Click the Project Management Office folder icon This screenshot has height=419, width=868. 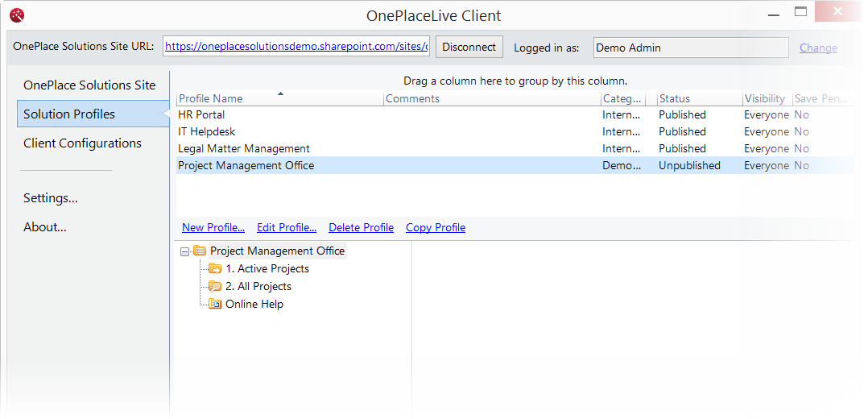click(x=200, y=251)
